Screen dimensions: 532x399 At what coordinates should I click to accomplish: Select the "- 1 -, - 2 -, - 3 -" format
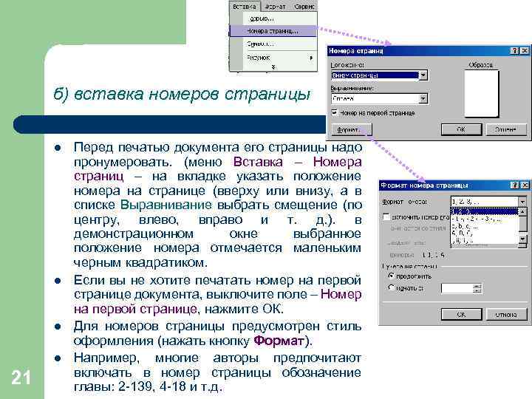click(x=484, y=219)
